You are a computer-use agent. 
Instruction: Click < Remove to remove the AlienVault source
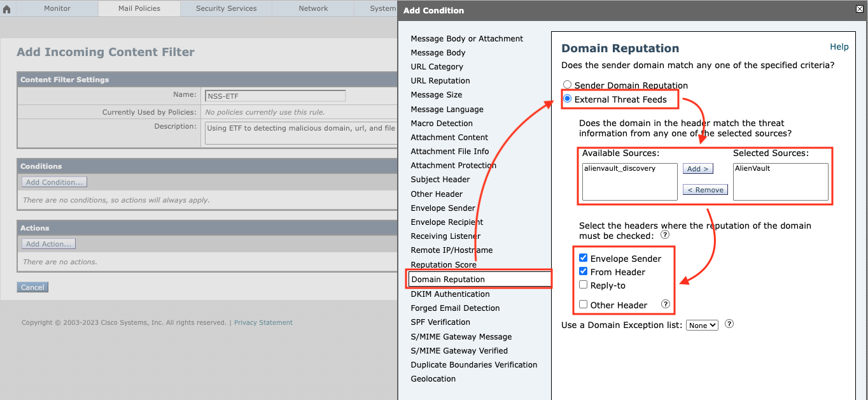(705, 189)
